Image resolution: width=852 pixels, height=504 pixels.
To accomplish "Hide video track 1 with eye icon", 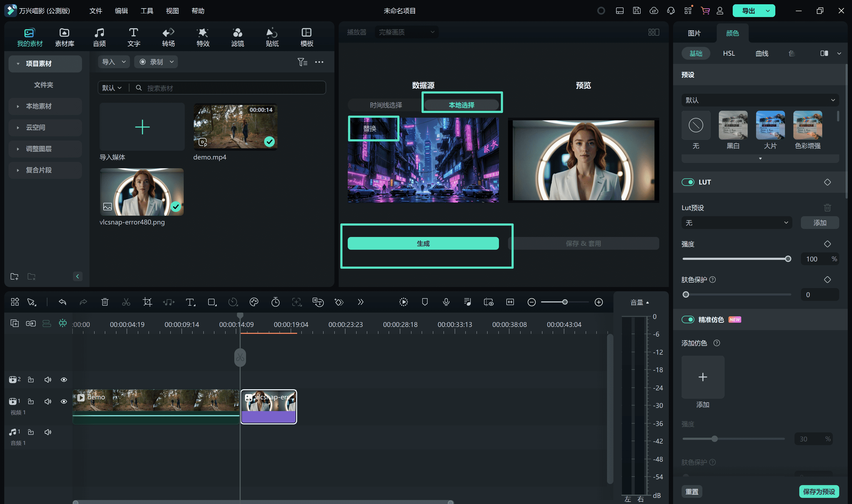I will coord(64,401).
